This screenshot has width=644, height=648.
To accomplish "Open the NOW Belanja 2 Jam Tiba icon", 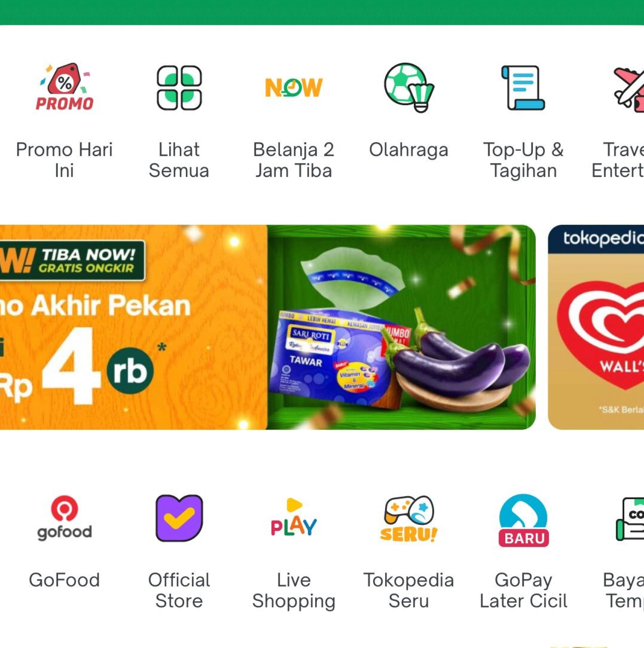I will [x=294, y=88].
